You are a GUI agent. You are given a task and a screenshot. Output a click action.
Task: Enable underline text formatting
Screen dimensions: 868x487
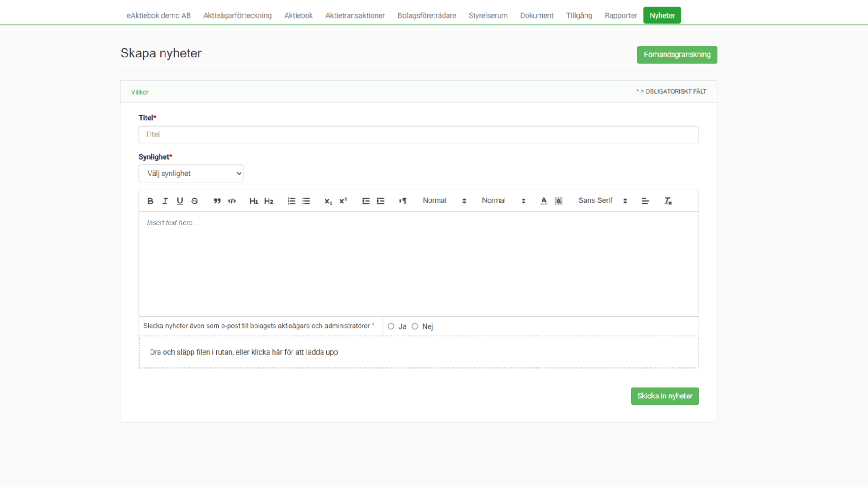(180, 201)
